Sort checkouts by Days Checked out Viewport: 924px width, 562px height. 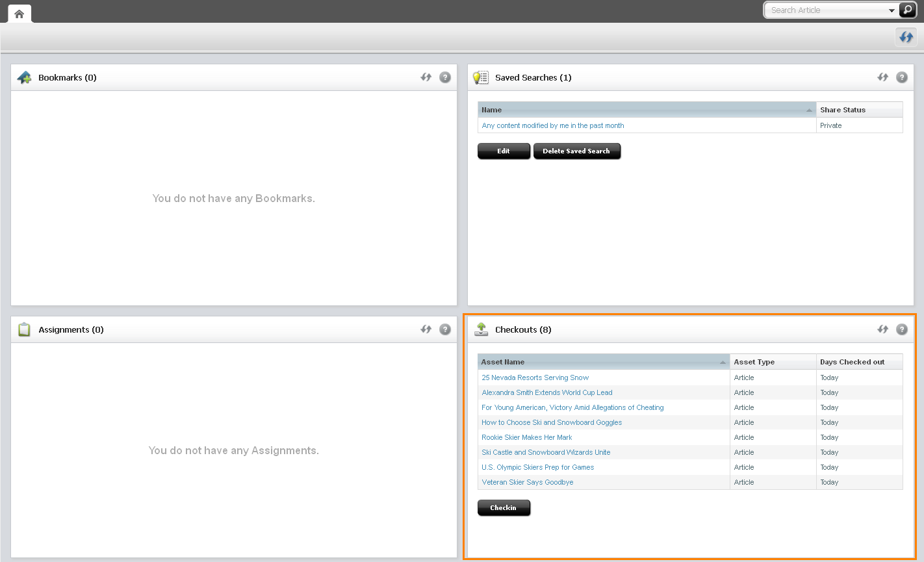point(860,362)
